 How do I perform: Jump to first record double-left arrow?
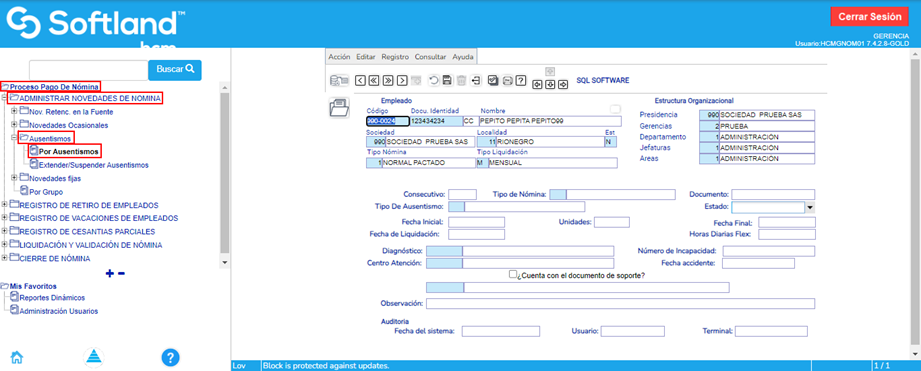click(x=374, y=80)
